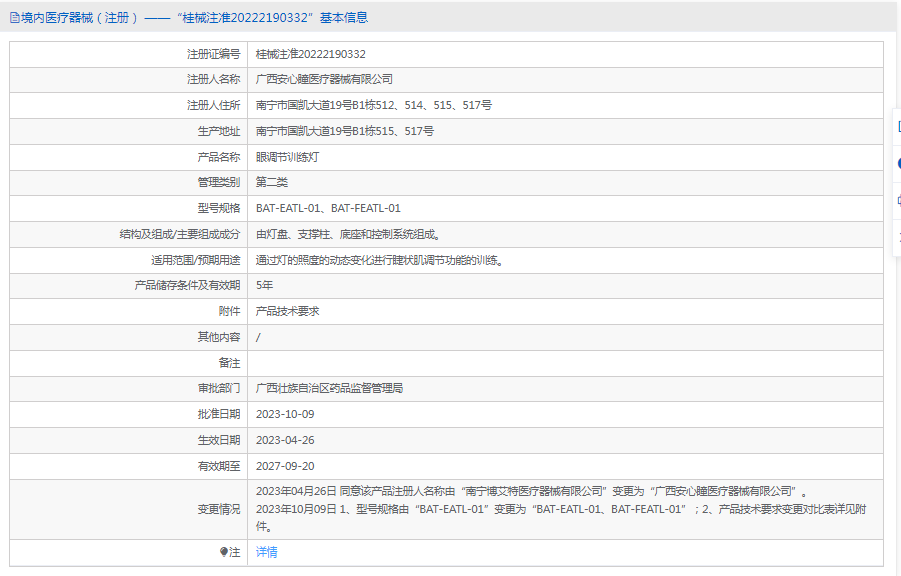Screen dimensions: 901x576
Task: Select validity value 5年
Action: coord(264,285)
